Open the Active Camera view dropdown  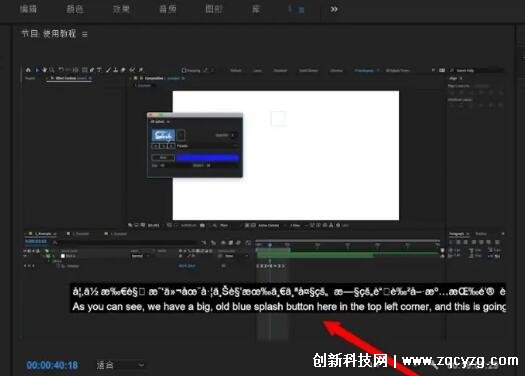click(x=268, y=225)
